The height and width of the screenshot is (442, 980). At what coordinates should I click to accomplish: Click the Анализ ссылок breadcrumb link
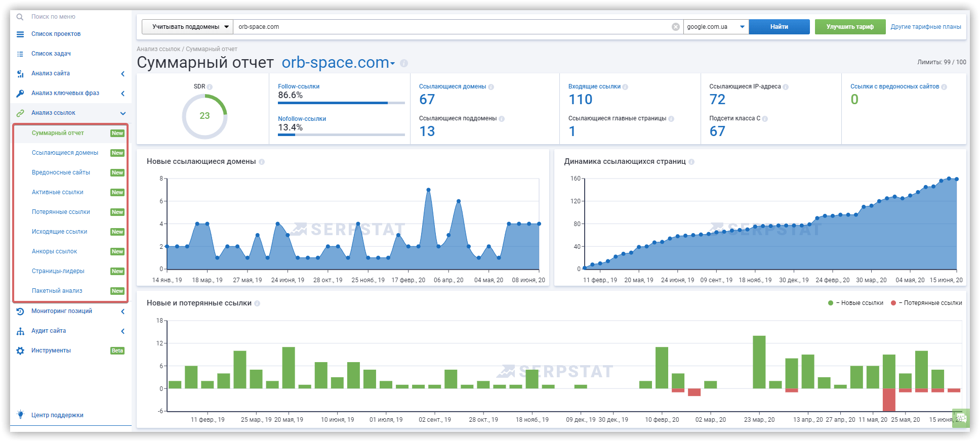coord(158,49)
